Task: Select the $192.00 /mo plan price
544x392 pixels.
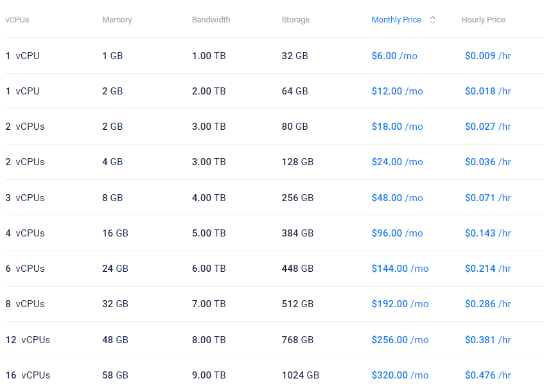Action: click(x=400, y=304)
